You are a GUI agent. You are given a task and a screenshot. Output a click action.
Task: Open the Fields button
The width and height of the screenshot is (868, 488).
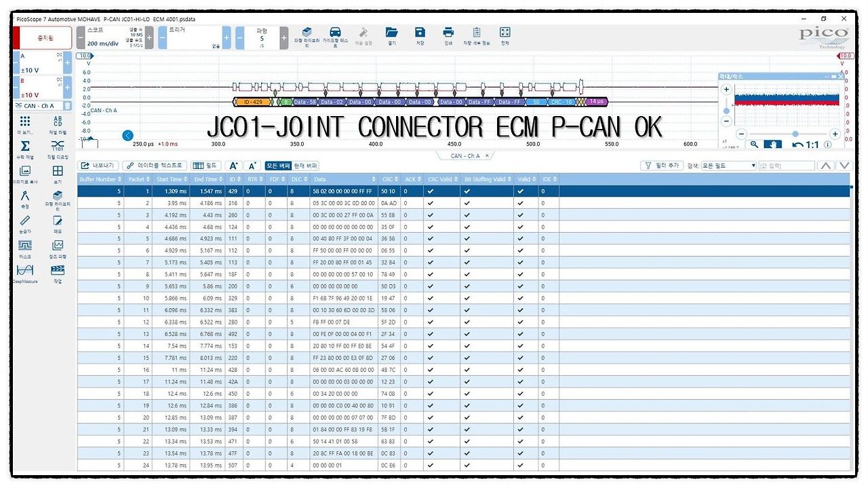(206, 166)
